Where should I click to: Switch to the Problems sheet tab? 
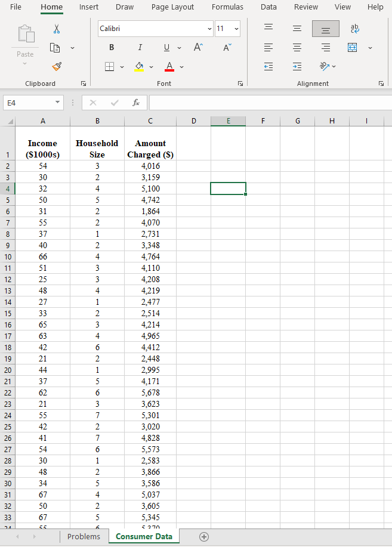point(84,536)
